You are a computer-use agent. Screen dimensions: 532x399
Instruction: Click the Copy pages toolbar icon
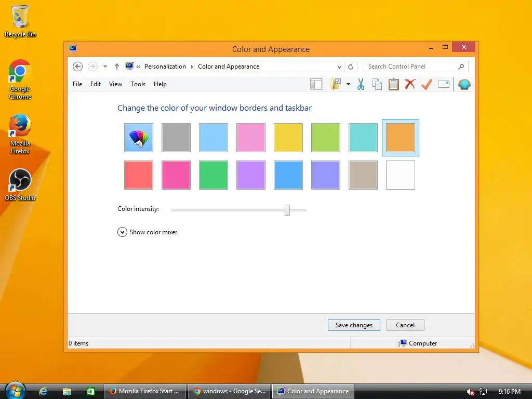pyautogui.click(x=377, y=84)
